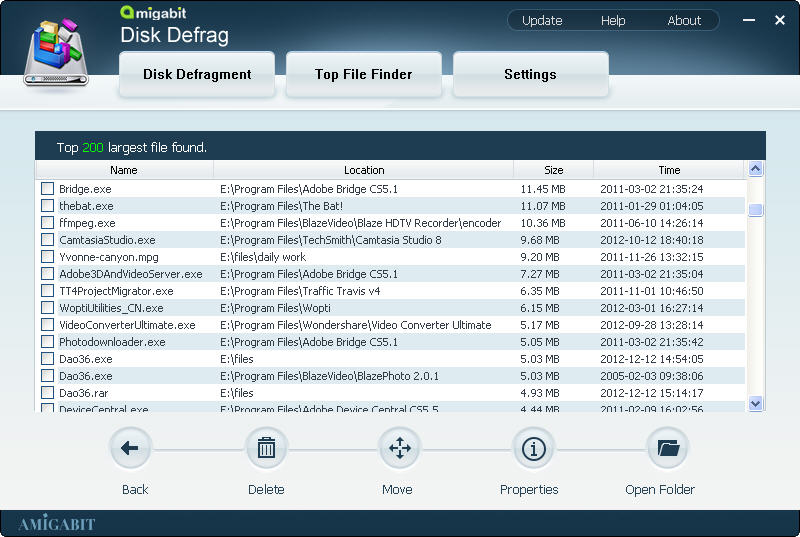Screen dimensions: 800x537
Task: Select the ffmpeg.exe checkbox
Action: click(x=47, y=223)
